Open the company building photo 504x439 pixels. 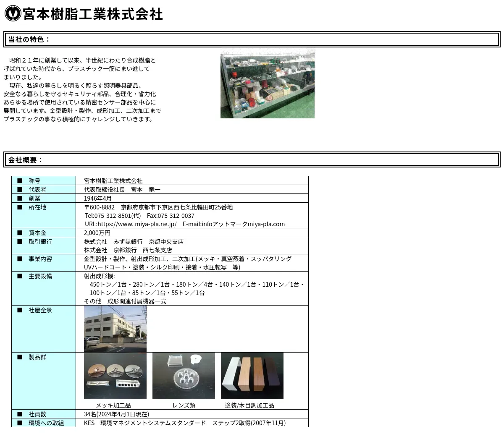pyautogui.click(x=115, y=329)
